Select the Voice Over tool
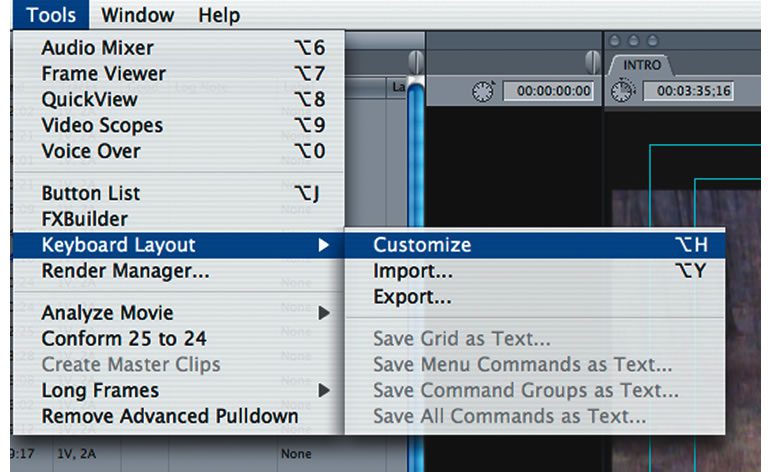The image size is (770, 472). tap(91, 152)
